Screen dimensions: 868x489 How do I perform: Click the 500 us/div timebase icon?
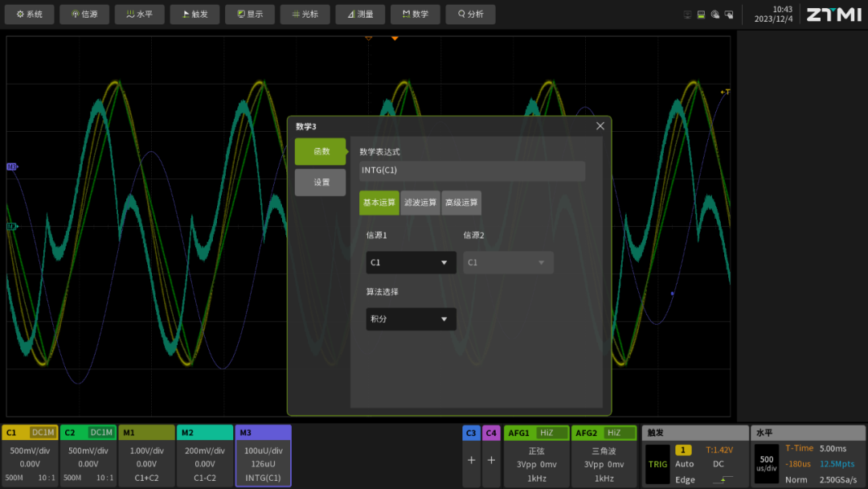[766, 464]
